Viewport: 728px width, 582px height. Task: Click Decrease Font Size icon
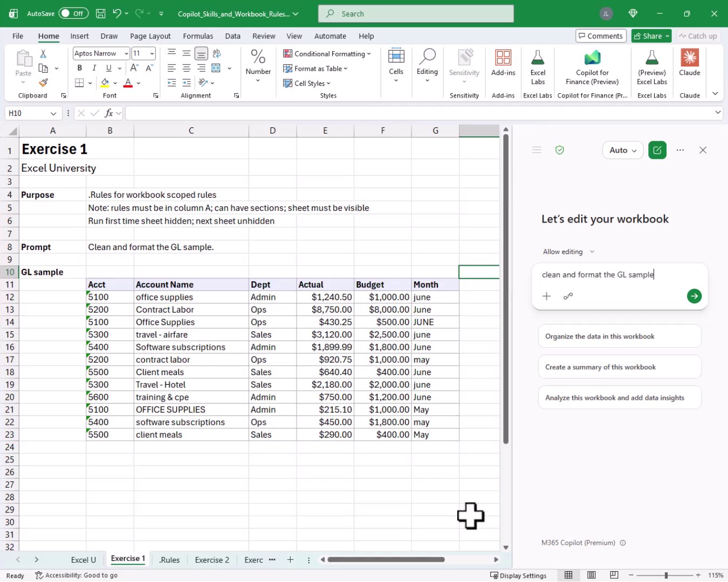pos(149,68)
